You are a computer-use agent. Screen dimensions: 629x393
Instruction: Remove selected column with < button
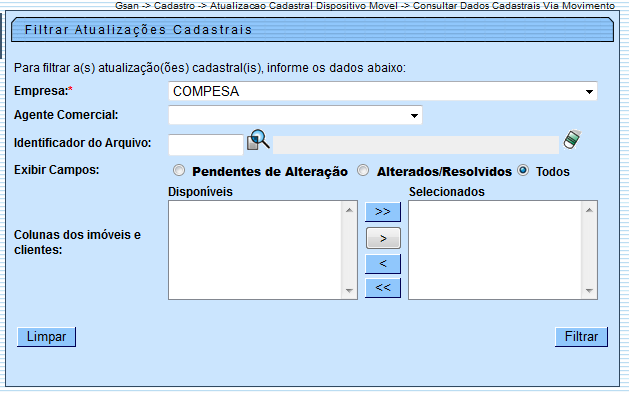tap(383, 264)
